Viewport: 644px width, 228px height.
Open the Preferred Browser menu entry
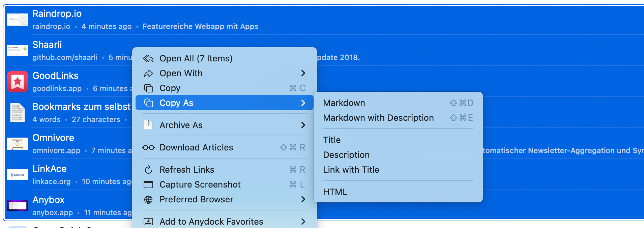[x=225, y=199]
